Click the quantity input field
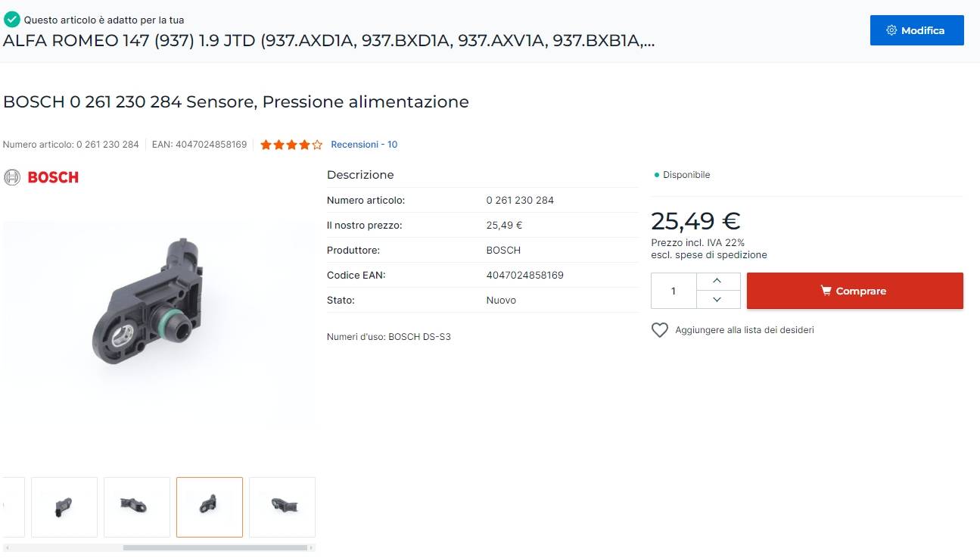The height and width of the screenshot is (558, 980). (674, 291)
